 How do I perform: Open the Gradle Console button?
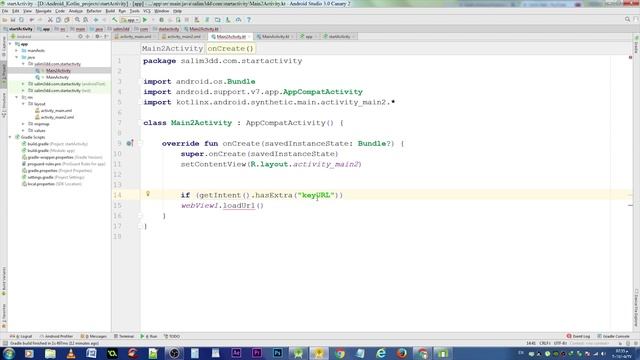(613, 336)
